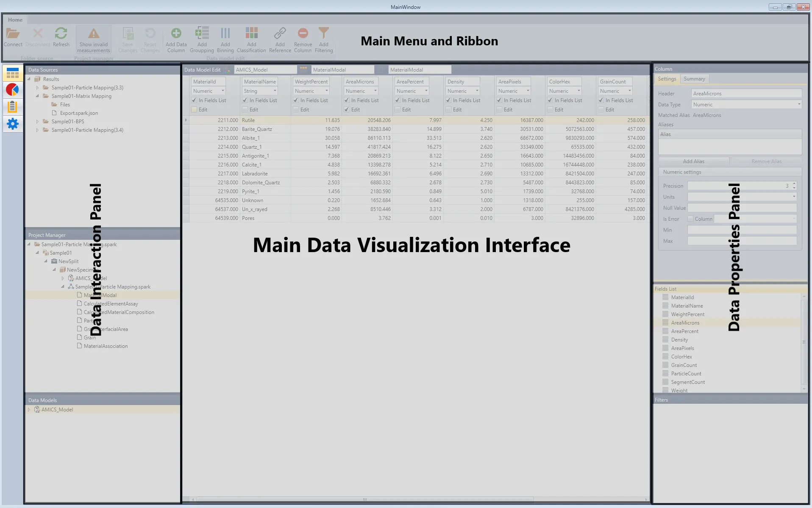Uncheck In Fields List for GrainCount column
The image size is (812, 508).
click(601, 100)
